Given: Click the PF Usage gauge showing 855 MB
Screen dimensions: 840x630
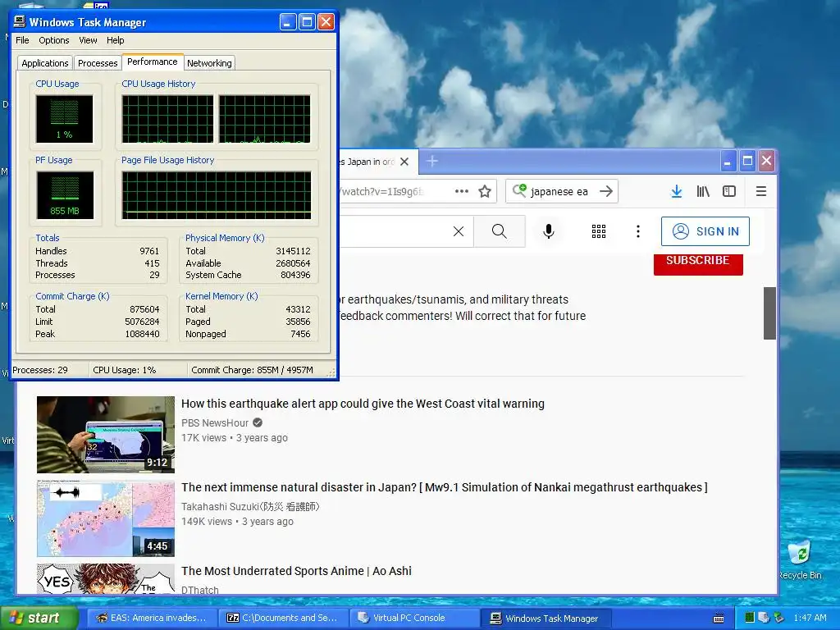Looking at the screenshot, I should pyautogui.click(x=65, y=195).
